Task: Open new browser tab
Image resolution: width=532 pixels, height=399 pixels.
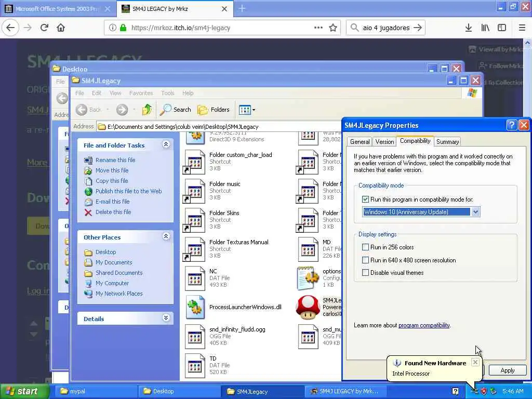Action: (x=242, y=8)
